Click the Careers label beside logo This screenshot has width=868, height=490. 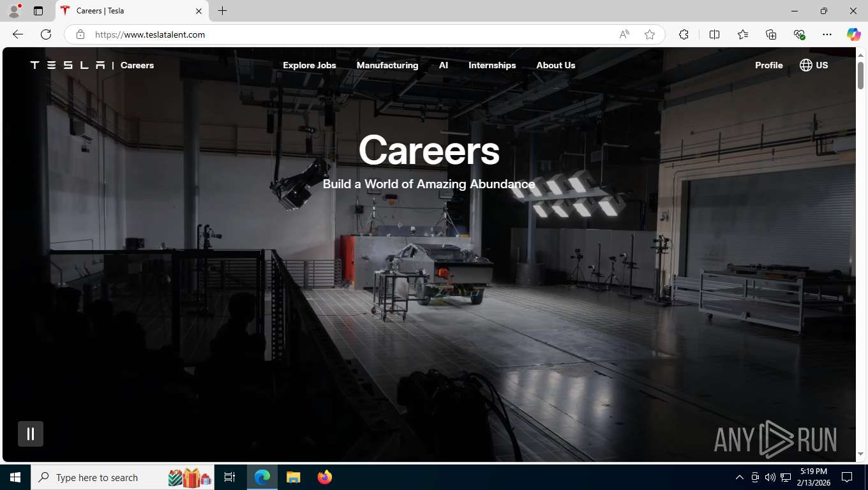pos(137,65)
